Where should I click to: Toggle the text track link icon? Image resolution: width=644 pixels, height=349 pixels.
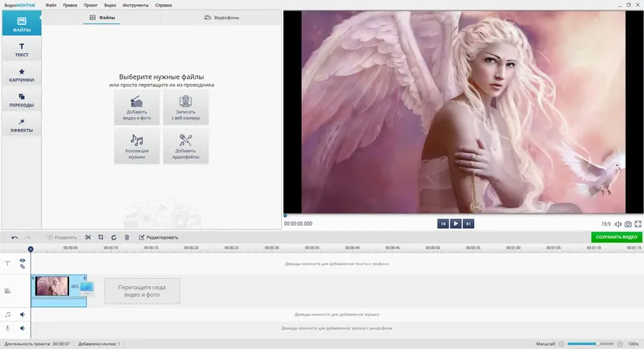point(23,266)
